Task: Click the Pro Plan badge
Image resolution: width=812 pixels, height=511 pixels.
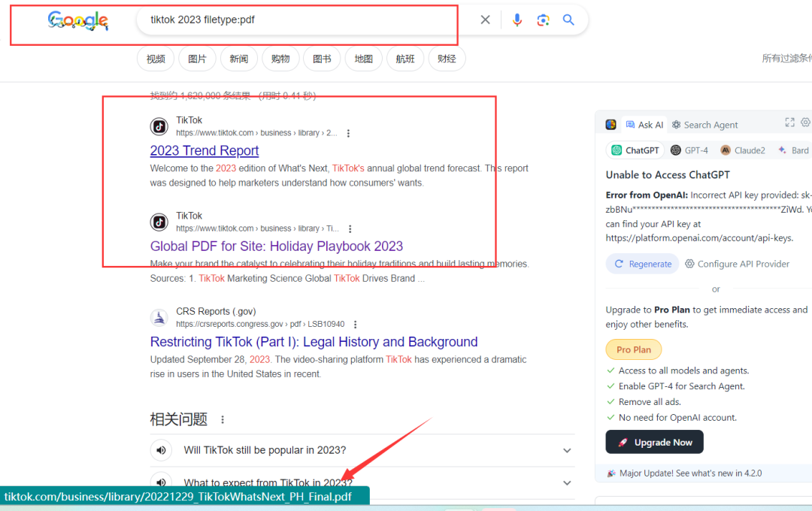Action: [x=634, y=349]
